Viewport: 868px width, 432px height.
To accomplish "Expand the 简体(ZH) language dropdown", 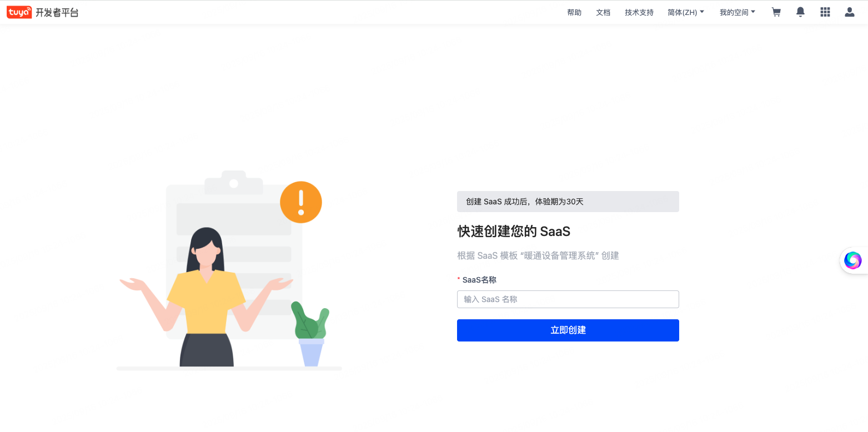I will tap(686, 12).
